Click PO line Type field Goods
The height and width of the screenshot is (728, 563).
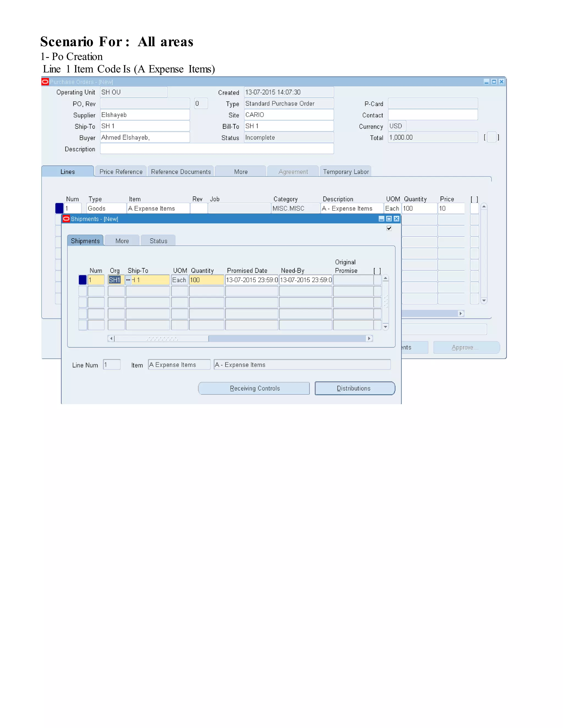tap(106, 208)
